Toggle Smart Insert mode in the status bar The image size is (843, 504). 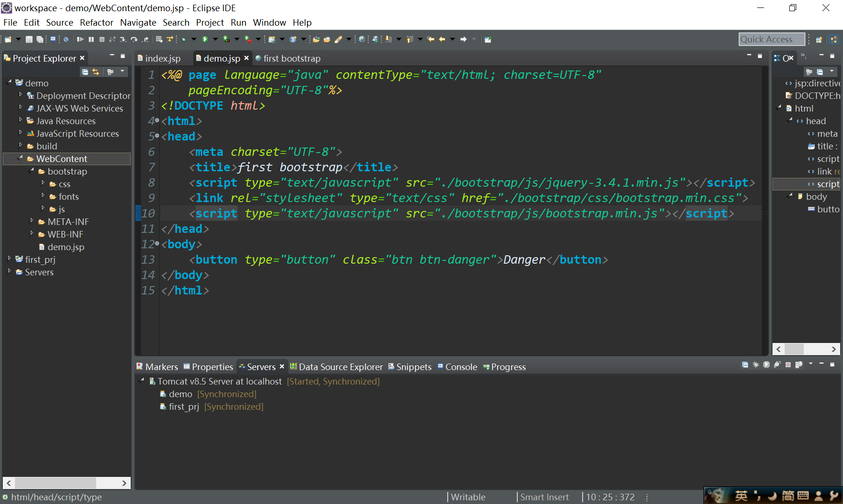pyautogui.click(x=544, y=497)
